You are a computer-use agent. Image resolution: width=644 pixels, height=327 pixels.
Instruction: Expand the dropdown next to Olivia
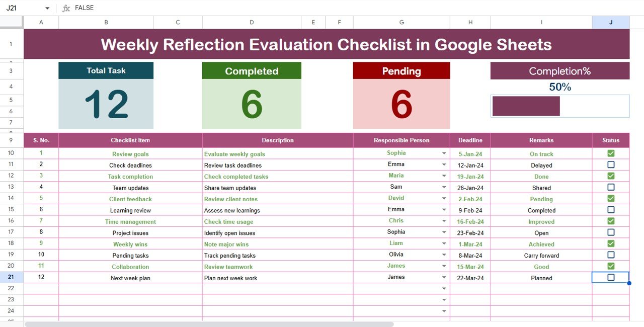(x=444, y=255)
